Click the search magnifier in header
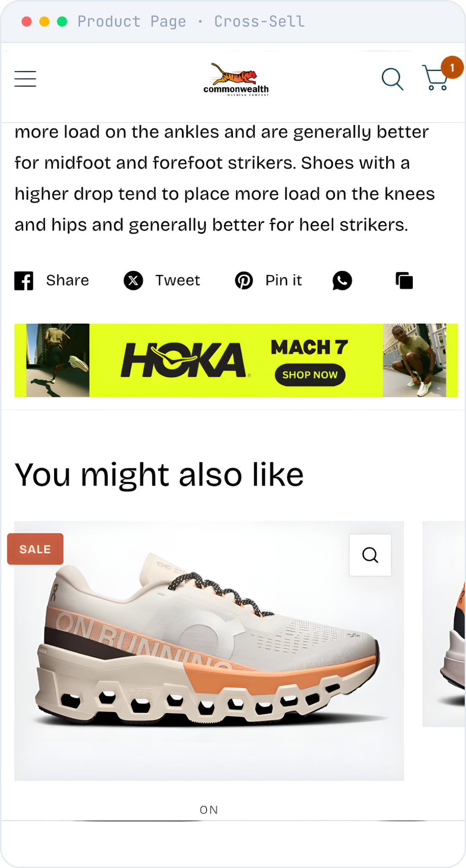 (x=393, y=79)
